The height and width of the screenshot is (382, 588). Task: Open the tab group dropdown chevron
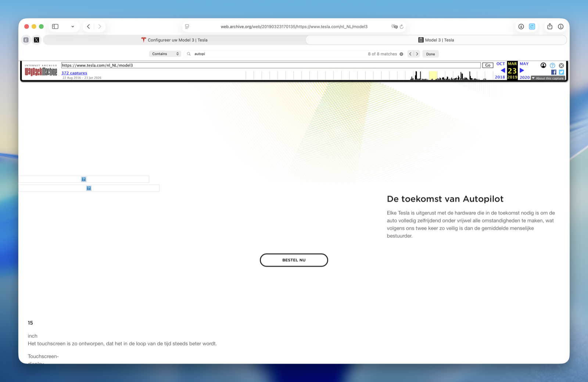73,26
